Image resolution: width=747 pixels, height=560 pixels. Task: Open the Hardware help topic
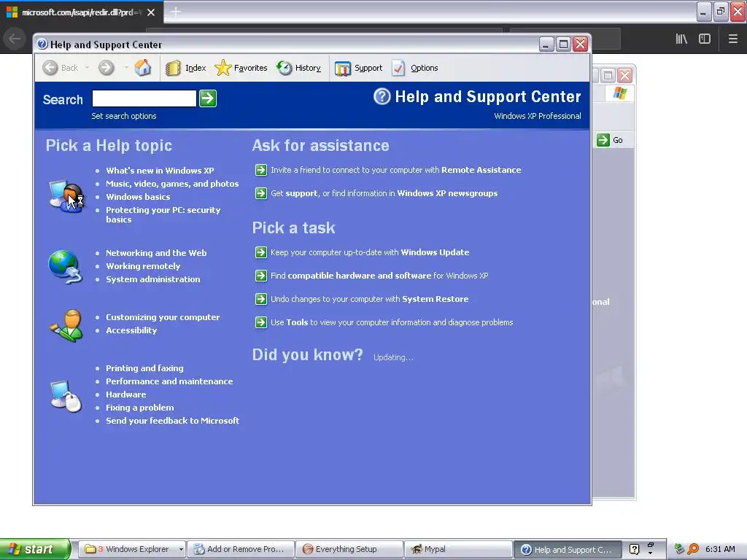click(x=126, y=394)
